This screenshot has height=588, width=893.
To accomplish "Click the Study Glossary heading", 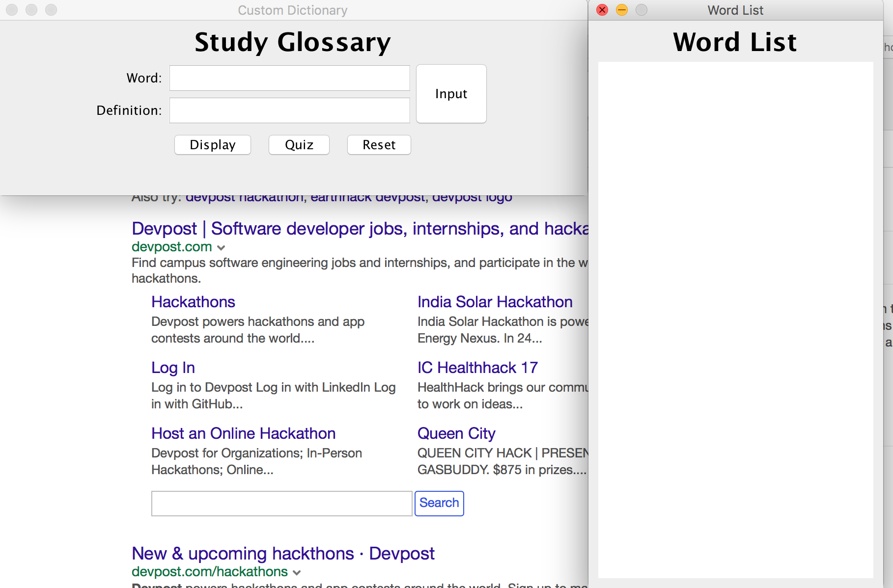I will click(293, 42).
